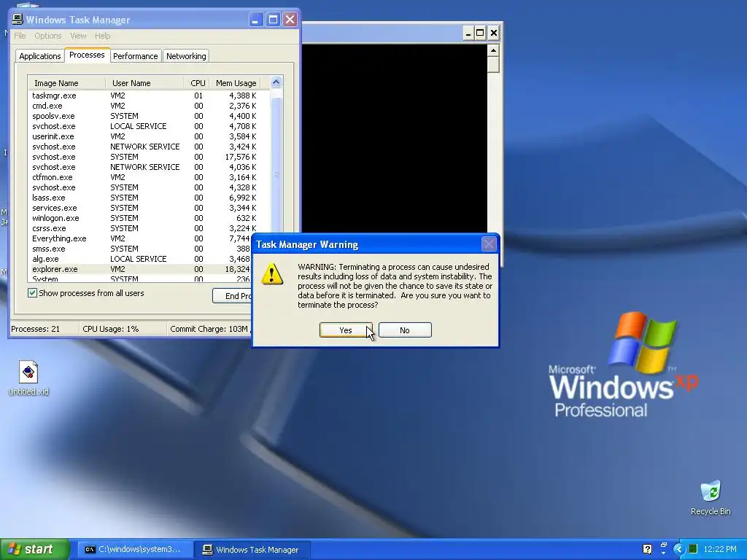Select lsass.exe process row
Screen dimensions: 747x560
[149, 198]
